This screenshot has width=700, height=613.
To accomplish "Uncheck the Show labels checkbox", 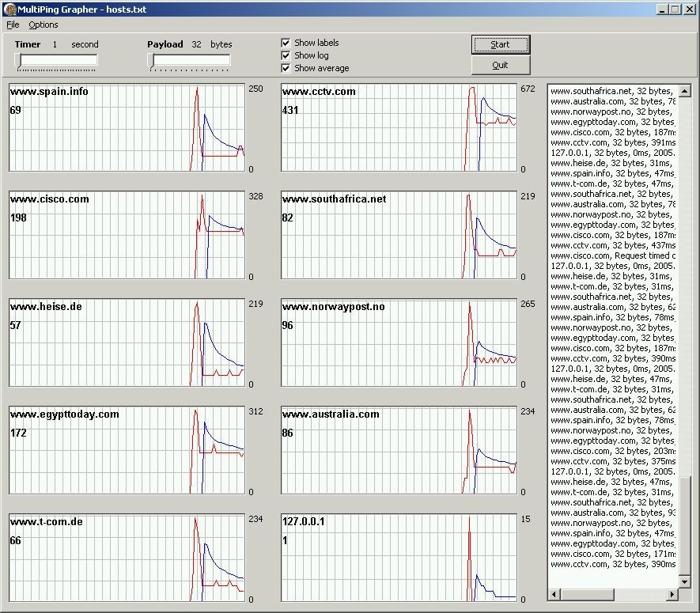I will pos(286,43).
